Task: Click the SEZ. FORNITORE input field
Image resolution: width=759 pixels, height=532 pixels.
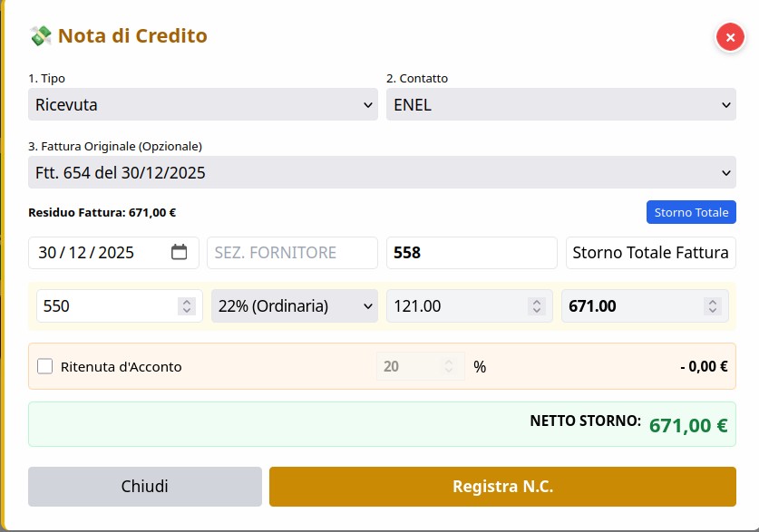Action: [x=292, y=253]
